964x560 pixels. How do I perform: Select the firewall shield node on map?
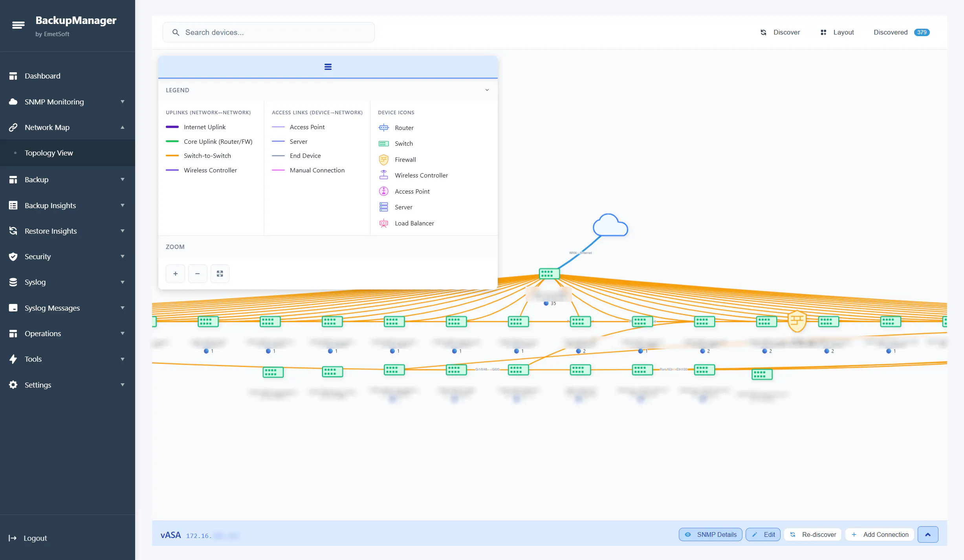pos(797,321)
